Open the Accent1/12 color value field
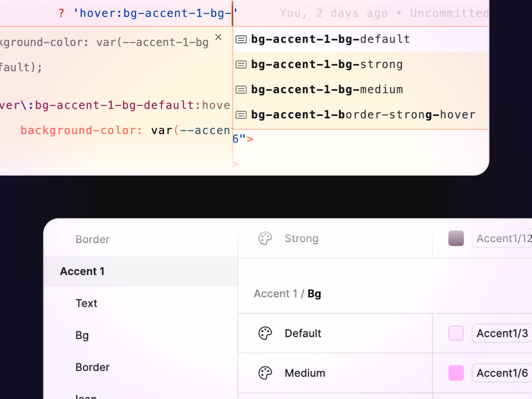The width and height of the screenshot is (532, 399). [x=502, y=238]
